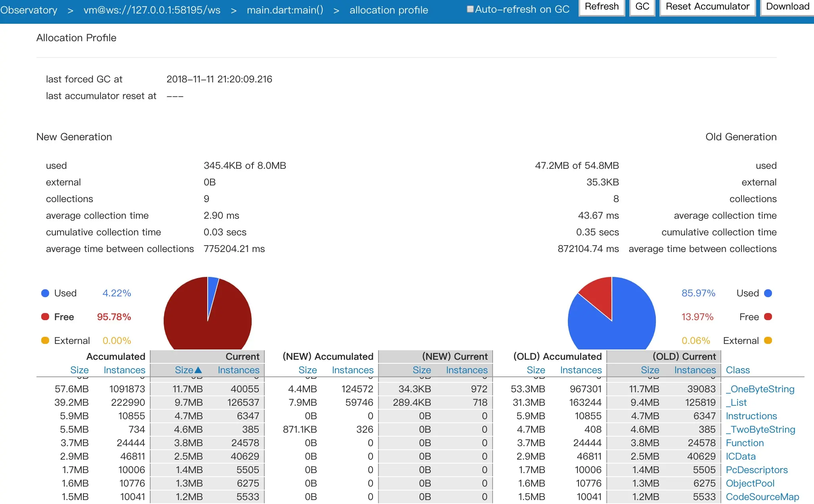The height and width of the screenshot is (504, 814).
Task: Click red Free swatch in New Generation legend
Action: pyautogui.click(x=45, y=317)
